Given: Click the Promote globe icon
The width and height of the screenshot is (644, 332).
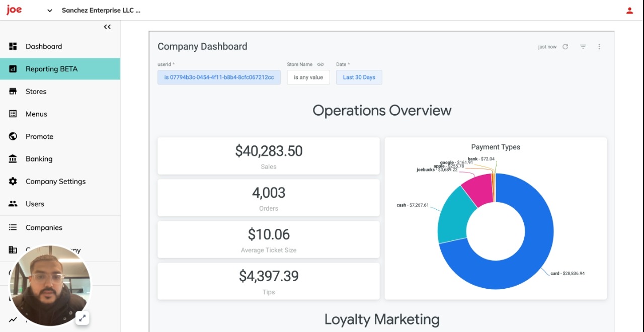Looking at the screenshot, I should [x=13, y=136].
